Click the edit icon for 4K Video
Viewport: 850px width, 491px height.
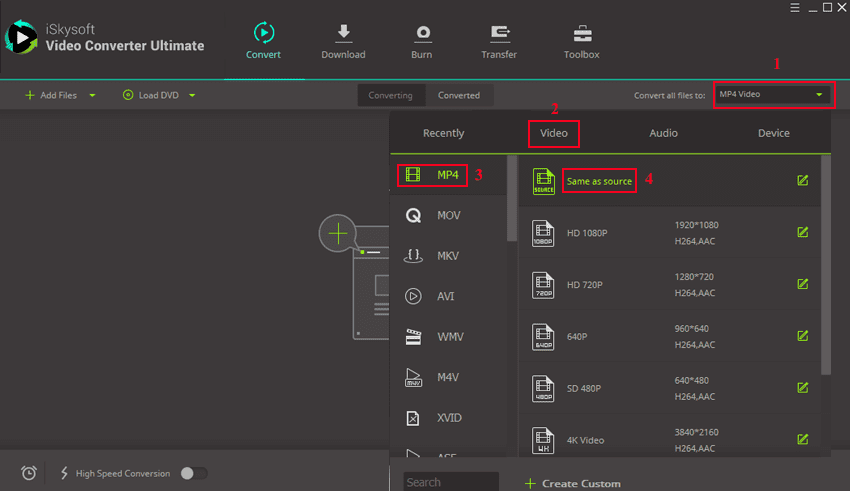tap(802, 439)
